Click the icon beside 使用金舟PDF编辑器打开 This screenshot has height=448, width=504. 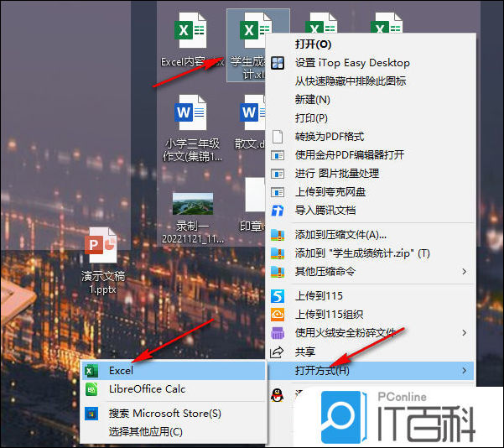pyautogui.click(x=278, y=156)
